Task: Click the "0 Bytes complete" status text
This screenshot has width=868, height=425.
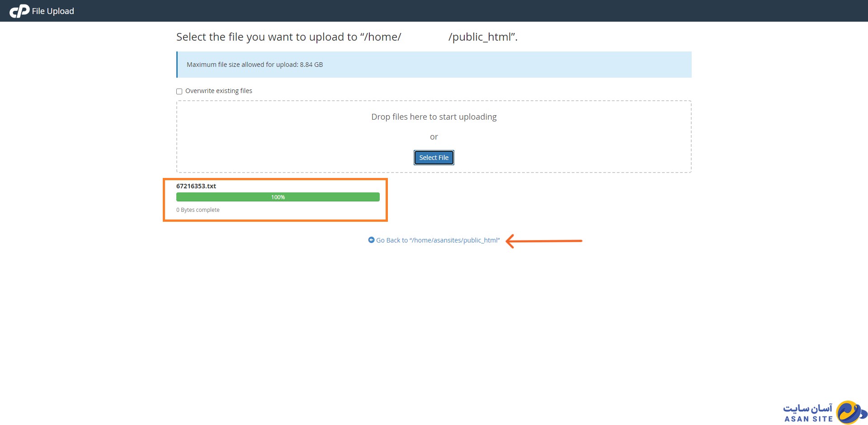Action: 198,210
